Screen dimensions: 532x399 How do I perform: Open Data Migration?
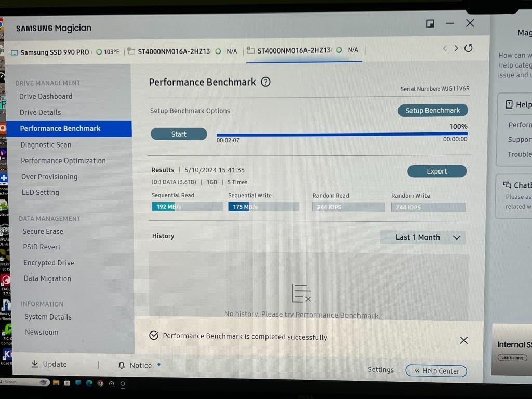click(x=47, y=278)
